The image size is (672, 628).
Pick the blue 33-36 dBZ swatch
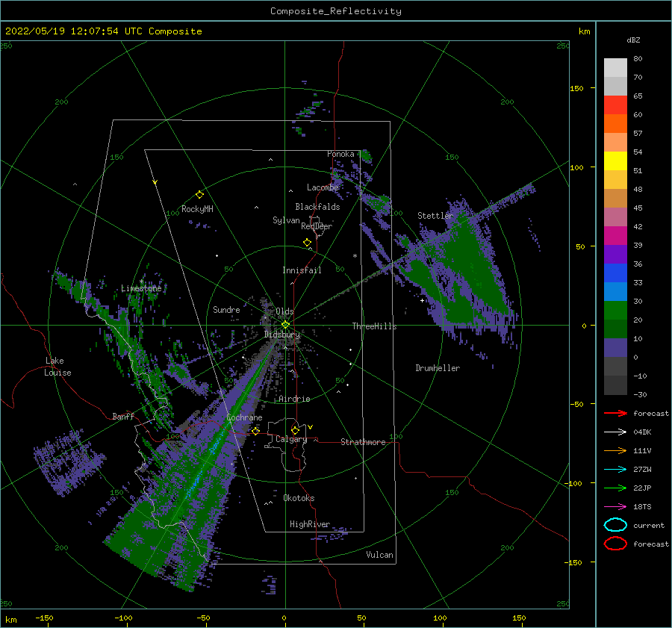(615, 273)
